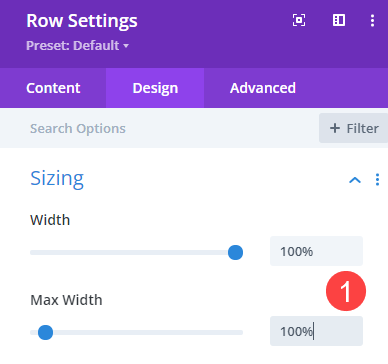Click the Width value input box
388x364 pixels.
pos(316,251)
